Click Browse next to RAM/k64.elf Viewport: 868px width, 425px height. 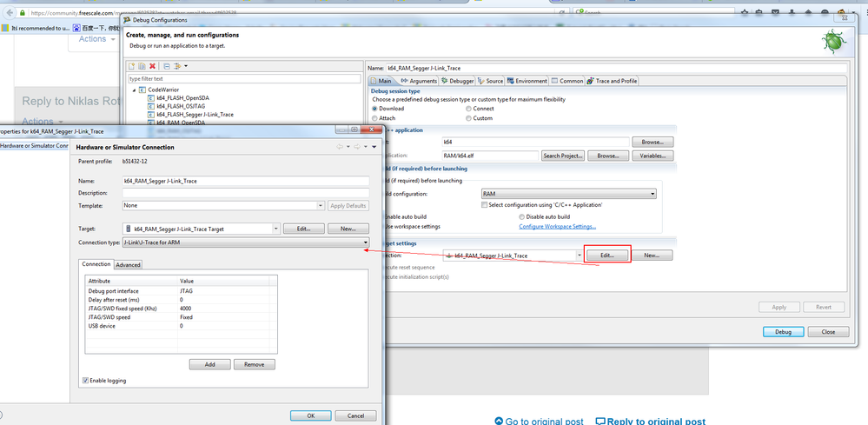pos(608,156)
